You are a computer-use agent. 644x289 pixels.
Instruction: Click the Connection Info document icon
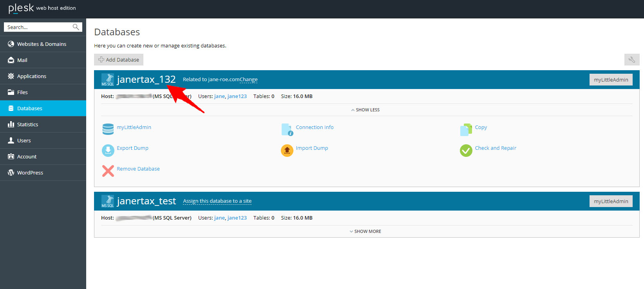[x=287, y=129]
